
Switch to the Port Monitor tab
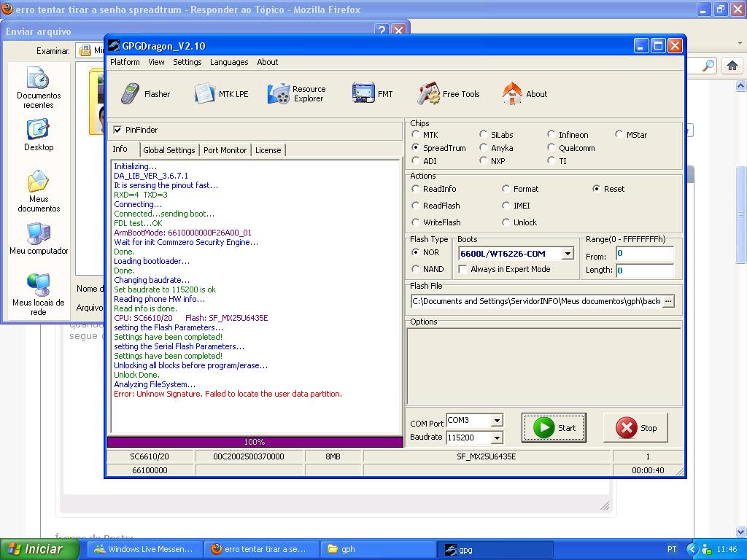coord(225,150)
